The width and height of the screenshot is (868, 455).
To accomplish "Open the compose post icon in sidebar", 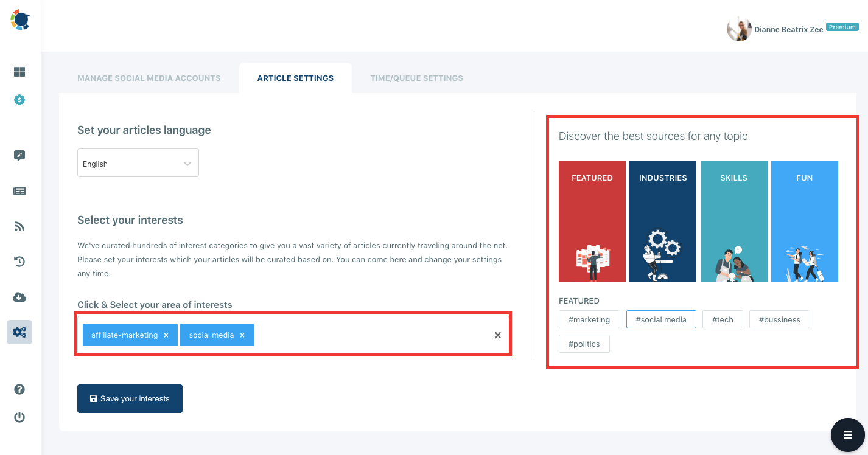I will click(x=19, y=155).
